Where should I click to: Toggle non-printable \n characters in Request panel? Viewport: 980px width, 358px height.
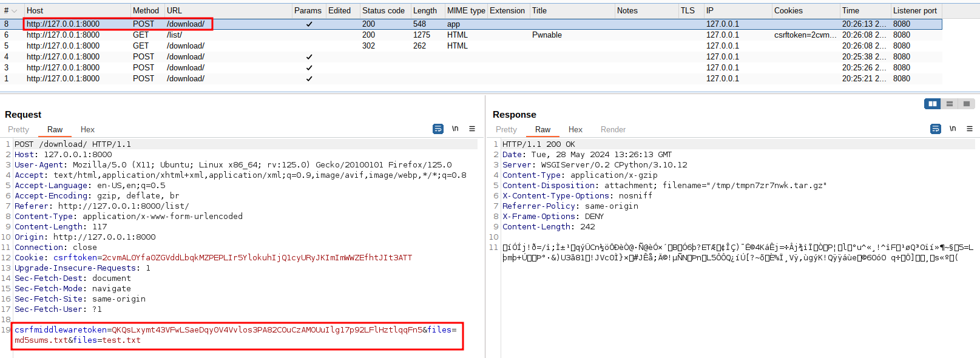455,129
